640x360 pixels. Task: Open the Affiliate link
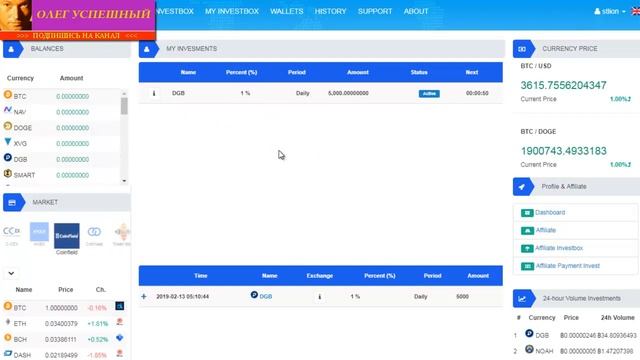[x=546, y=230]
